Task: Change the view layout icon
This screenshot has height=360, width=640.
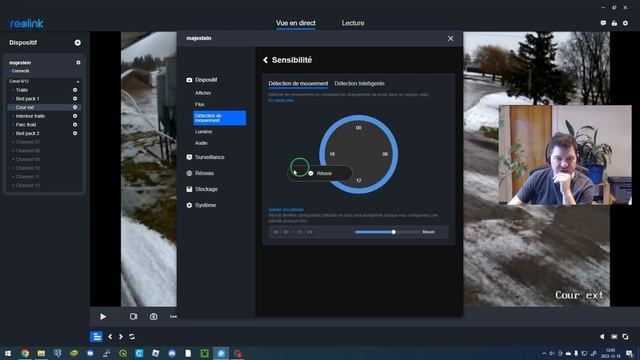Action: tap(614, 337)
